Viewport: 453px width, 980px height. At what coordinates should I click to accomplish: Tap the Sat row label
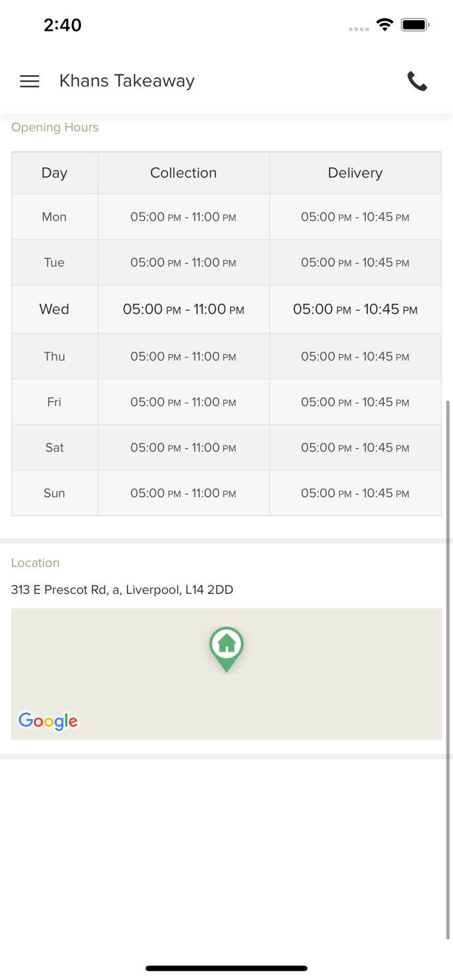pos(54,448)
